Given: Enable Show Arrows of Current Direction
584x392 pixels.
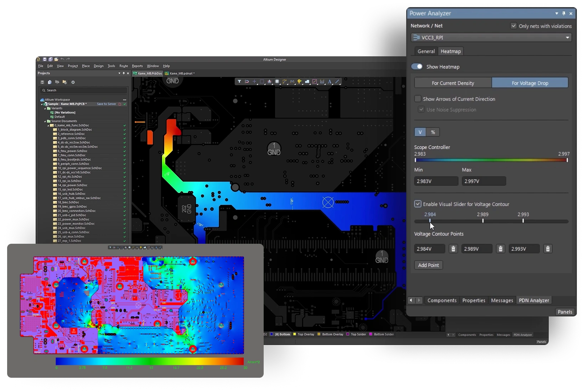Looking at the screenshot, I should 418,99.
